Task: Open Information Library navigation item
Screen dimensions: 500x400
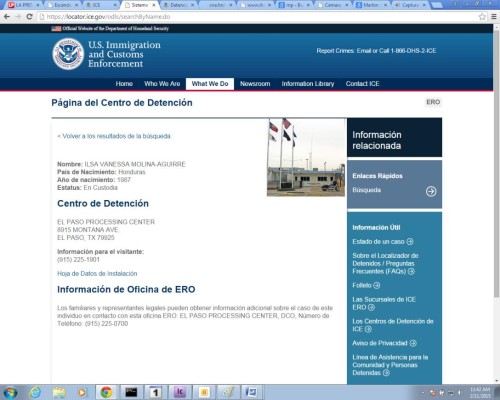Action: pyautogui.click(x=308, y=84)
